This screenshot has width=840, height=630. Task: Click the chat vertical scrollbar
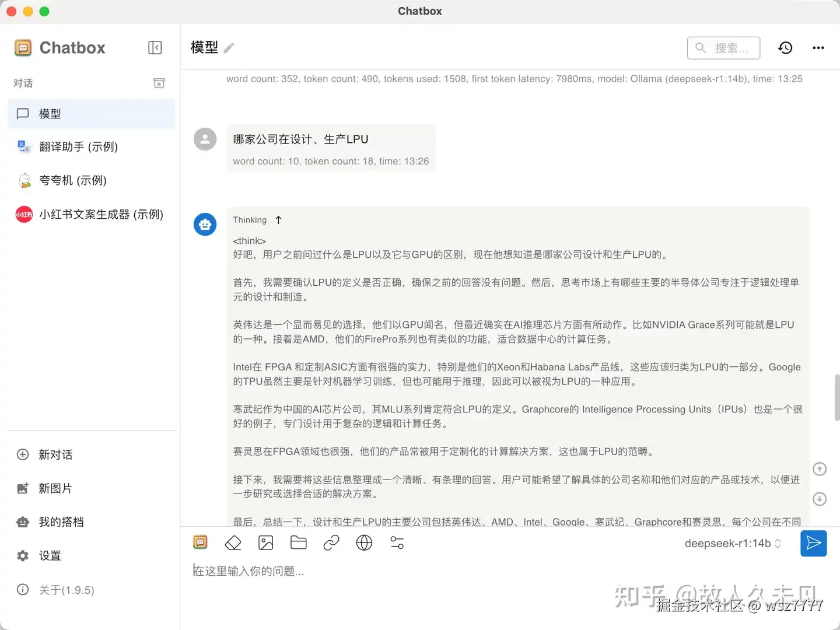(837, 397)
